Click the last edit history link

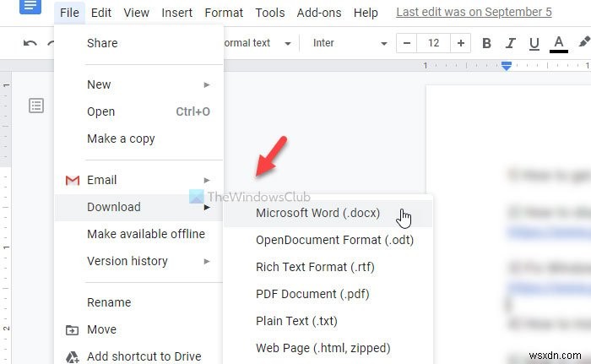(474, 13)
